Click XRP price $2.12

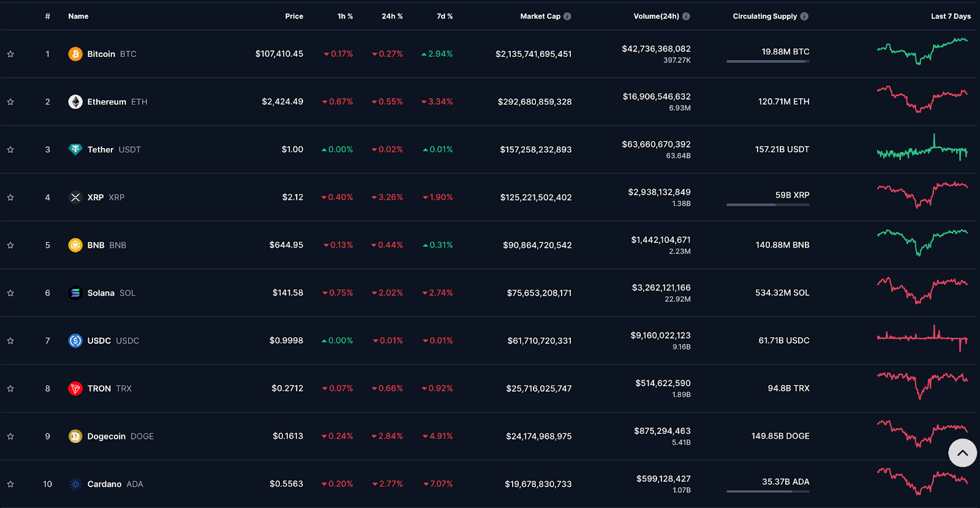293,197
